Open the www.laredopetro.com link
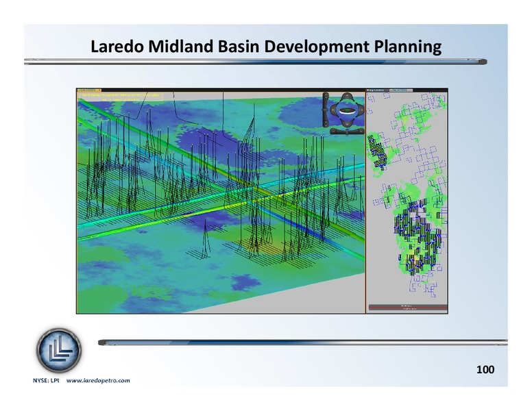The image size is (532, 411). (x=98, y=380)
